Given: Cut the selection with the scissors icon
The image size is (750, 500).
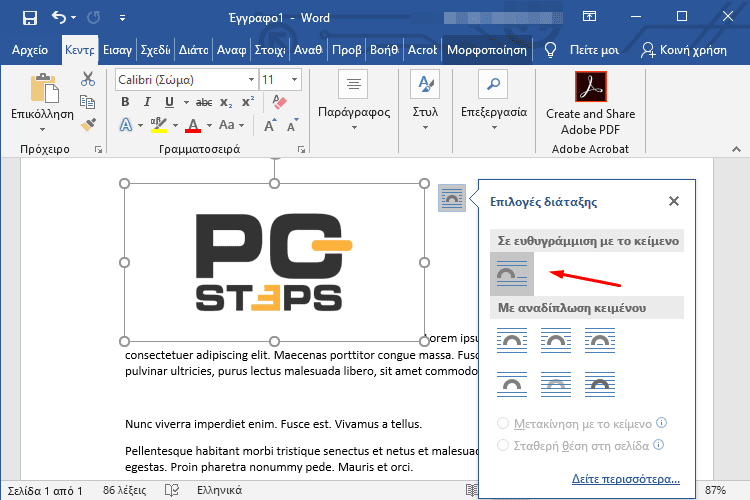Looking at the screenshot, I should 88,79.
